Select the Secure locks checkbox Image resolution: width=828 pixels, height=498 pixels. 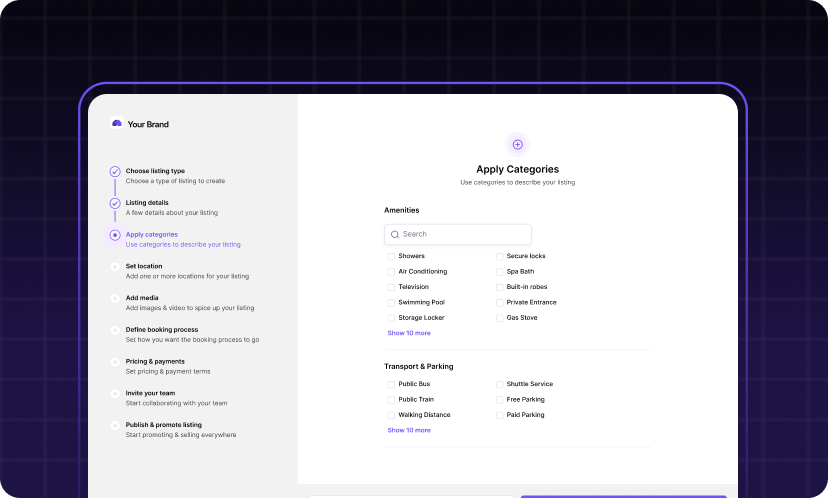pyautogui.click(x=499, y=256)
